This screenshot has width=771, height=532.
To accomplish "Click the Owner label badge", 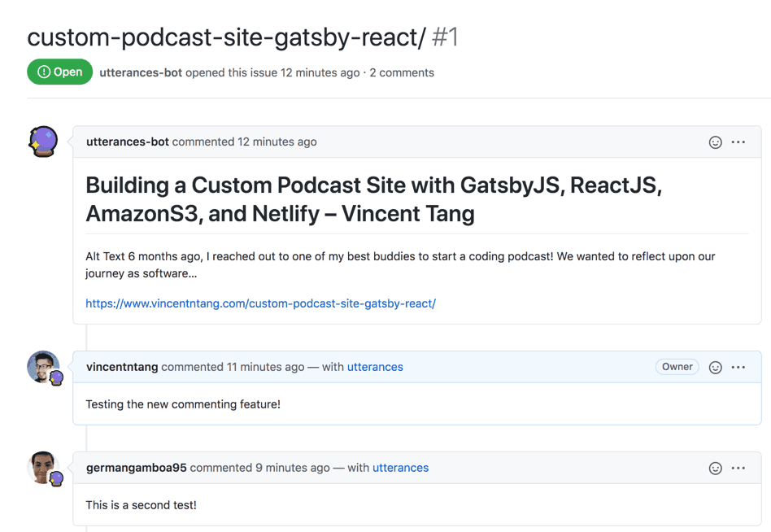I will tap(677, 367).
